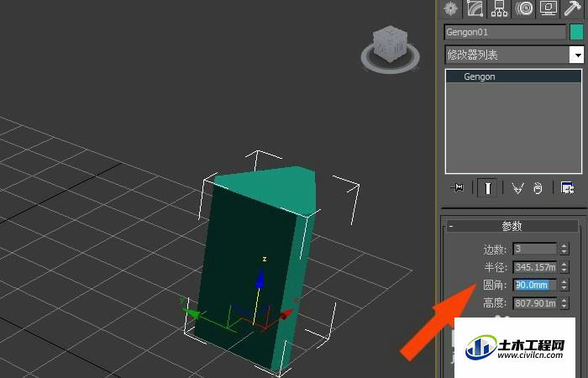The height and width of the screenshot is (378, 588).
Task: Click the Make Unique icon
Action: click(x=517, y=188)
